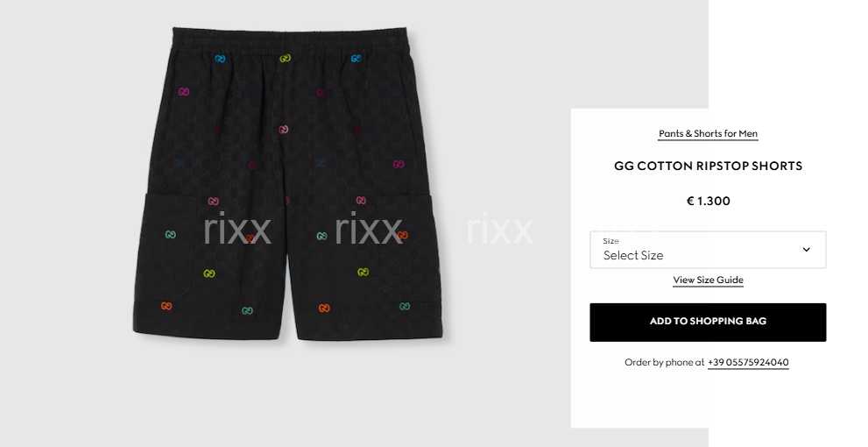Click the magenta GG logo on the right leg edge
The width and height of the screenshot is (868, 447).
(398, 164)
